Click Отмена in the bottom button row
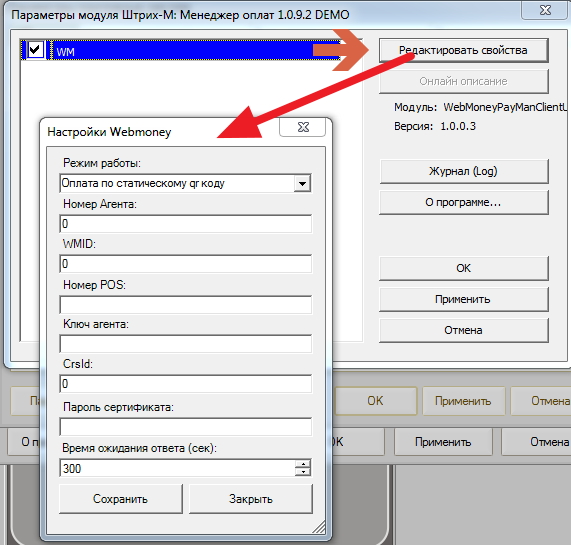 pos(536,442)
